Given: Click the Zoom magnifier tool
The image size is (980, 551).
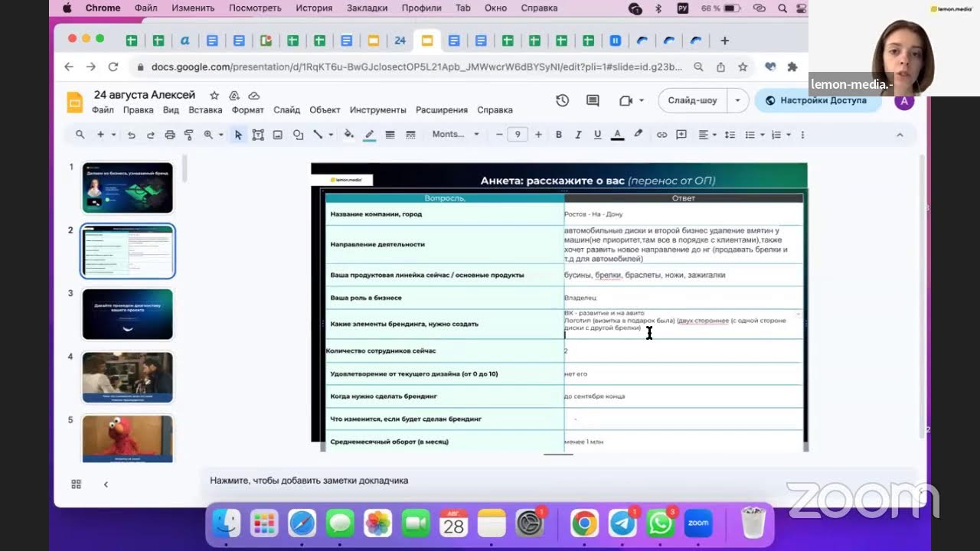Looking at the screenshot, I should [x=208, y=135].
